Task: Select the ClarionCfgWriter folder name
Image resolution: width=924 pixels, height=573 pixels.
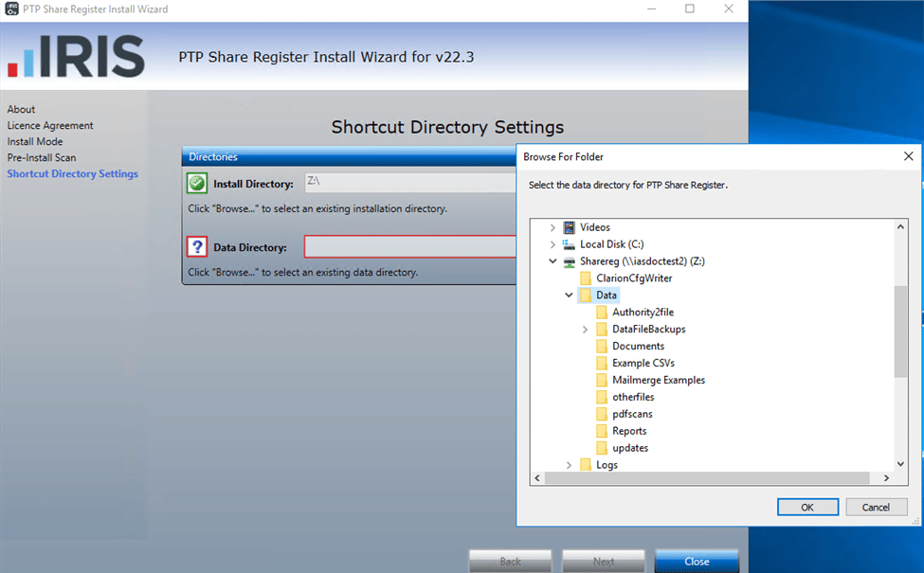Action: 634,278
